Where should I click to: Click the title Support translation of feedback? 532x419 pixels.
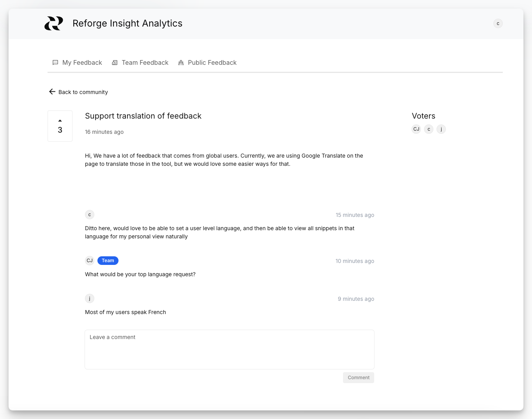pyautogui.click(x=143, y=116)
